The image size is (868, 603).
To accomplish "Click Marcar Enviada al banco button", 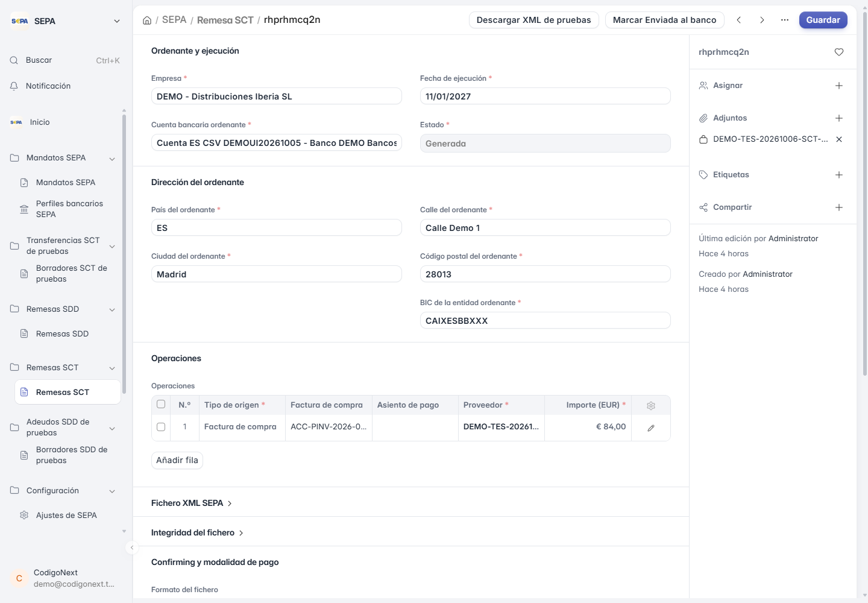I will click(665, 20).
